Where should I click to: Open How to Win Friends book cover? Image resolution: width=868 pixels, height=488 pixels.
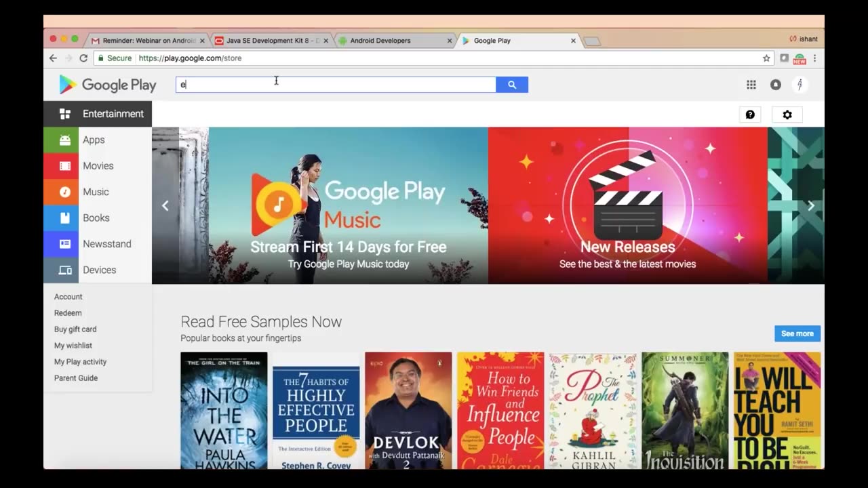(x=500, y=410)
